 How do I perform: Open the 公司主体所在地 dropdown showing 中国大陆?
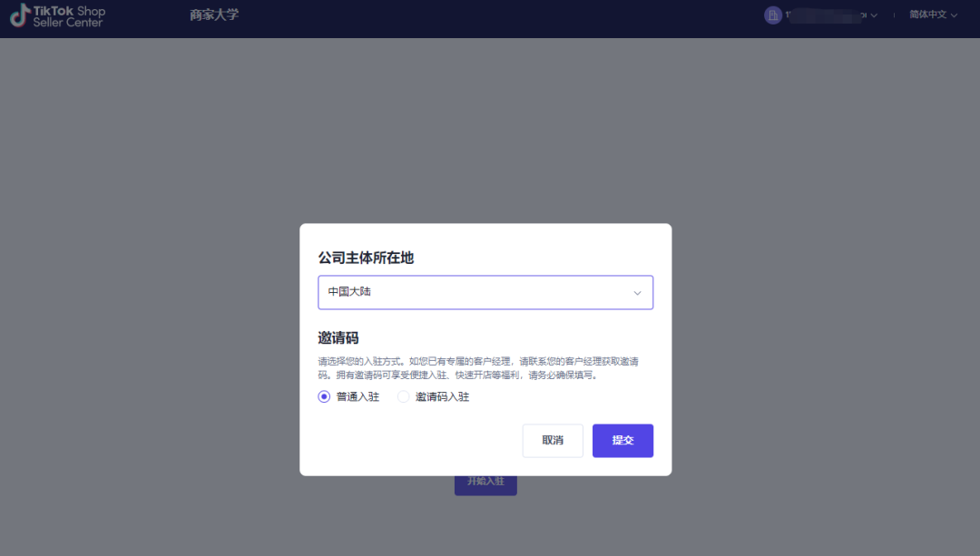point(485,292)
